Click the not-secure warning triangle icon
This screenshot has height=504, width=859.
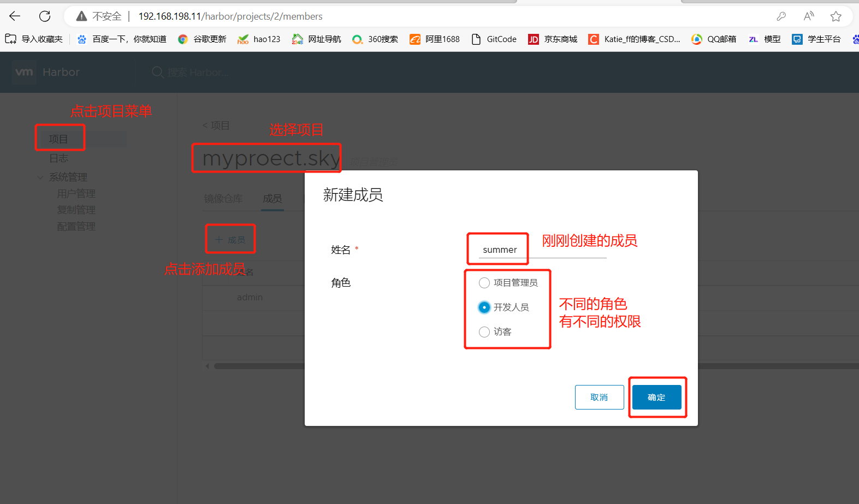coord(81,16)
